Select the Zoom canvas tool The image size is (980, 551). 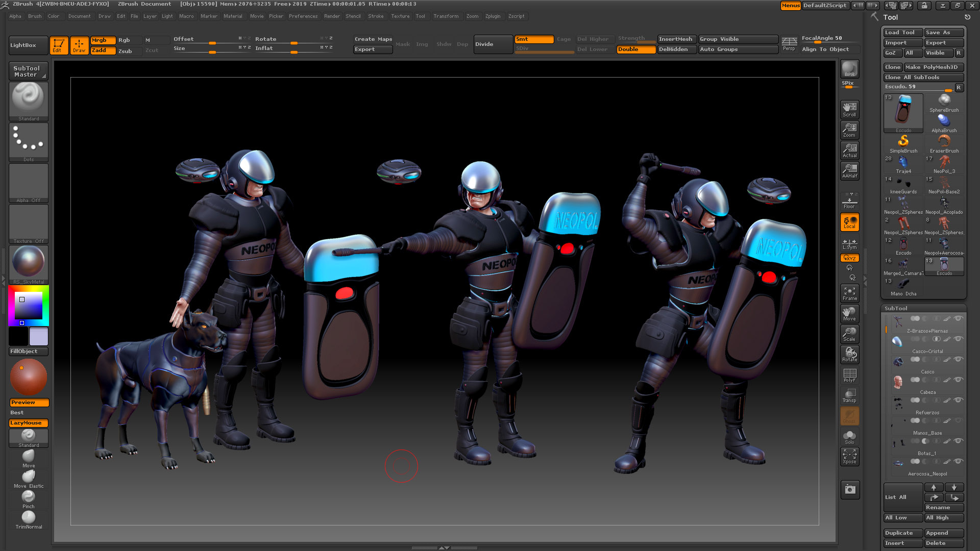click(849, 130)
